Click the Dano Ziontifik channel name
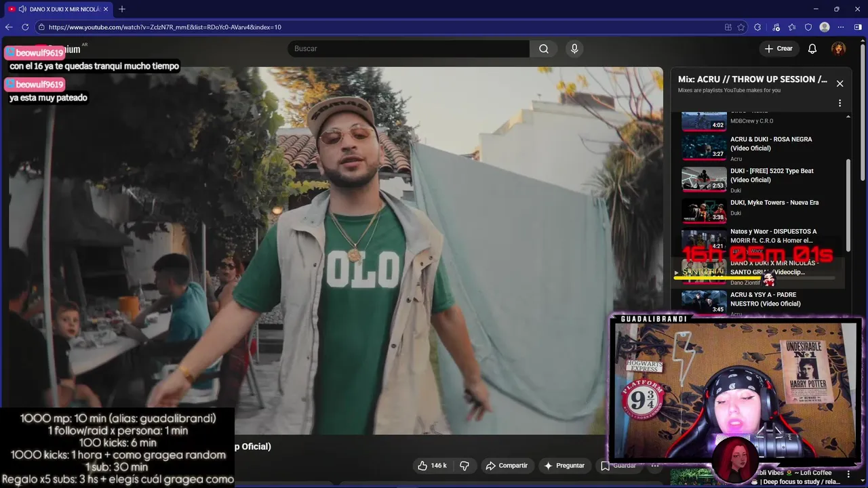This screenshot has height=488, width=868. click(x=745, y=283)
